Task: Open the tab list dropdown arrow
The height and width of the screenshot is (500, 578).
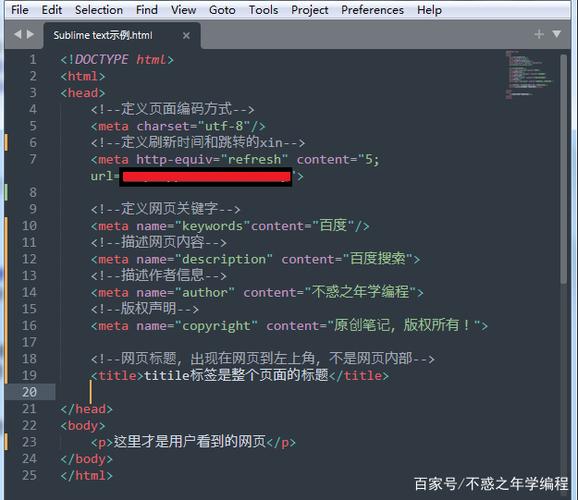Action: tap(556, 34)
